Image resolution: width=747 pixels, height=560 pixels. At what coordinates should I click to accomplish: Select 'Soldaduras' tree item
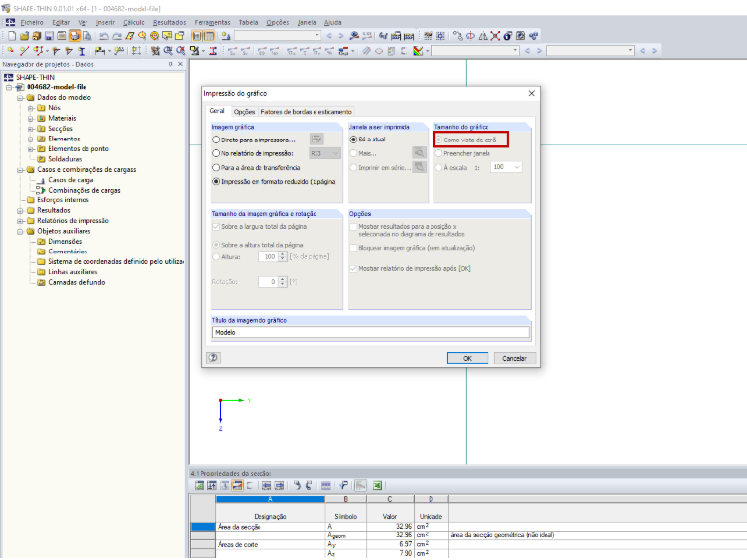coord(65,159)
